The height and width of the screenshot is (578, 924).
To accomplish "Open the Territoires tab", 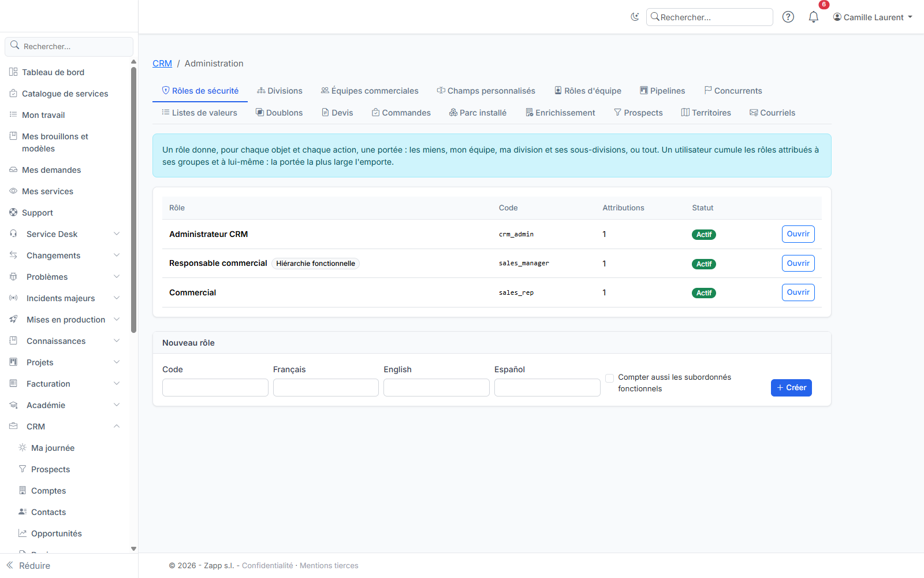I will [x=706, y=113].
